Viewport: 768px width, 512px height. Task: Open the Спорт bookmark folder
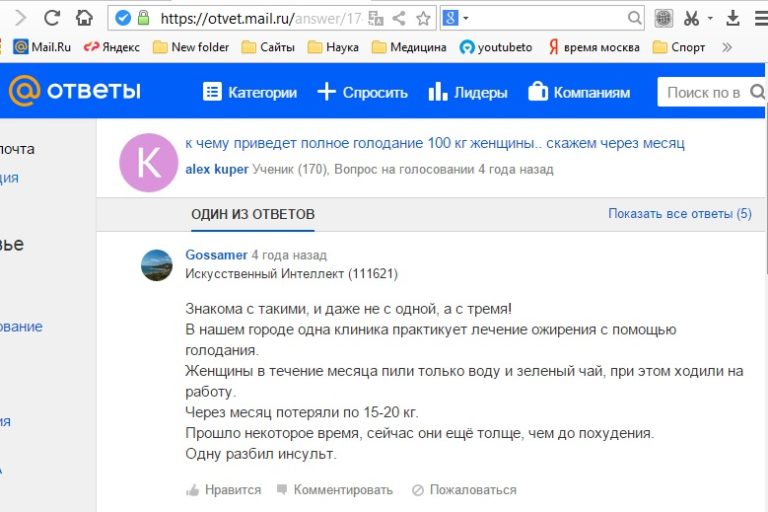click(679, 47)
